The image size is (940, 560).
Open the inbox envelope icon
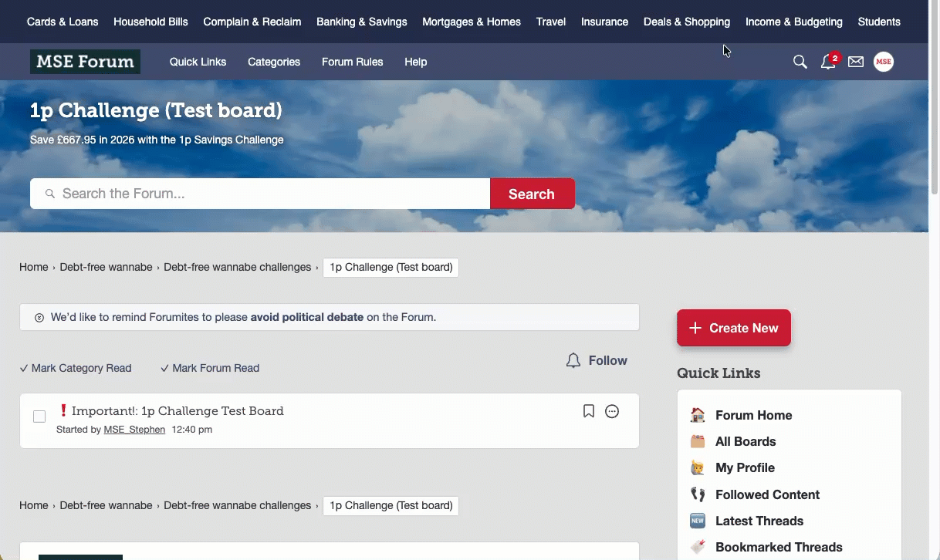tap(856, 62)
